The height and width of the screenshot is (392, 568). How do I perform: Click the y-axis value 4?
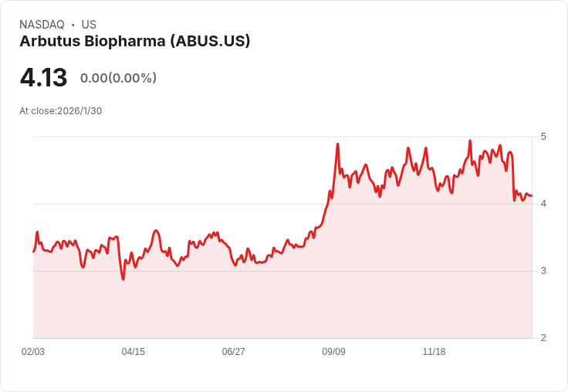(543, 204)
